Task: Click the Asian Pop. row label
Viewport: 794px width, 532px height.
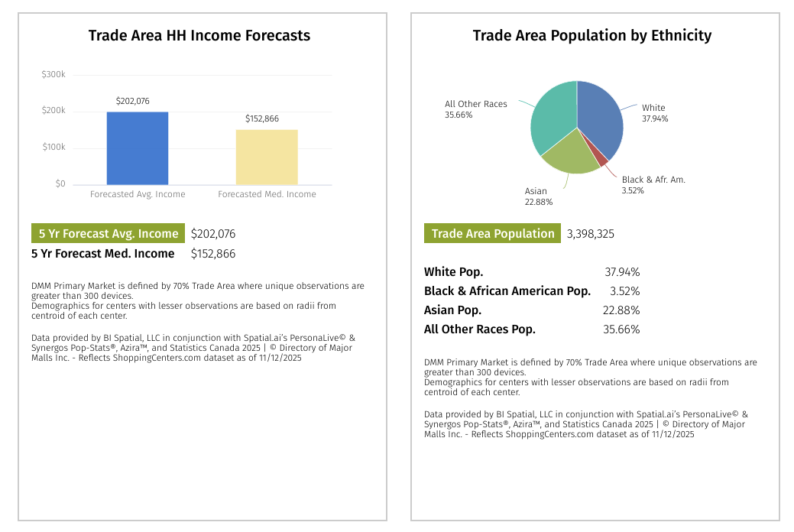Action: 452,310
